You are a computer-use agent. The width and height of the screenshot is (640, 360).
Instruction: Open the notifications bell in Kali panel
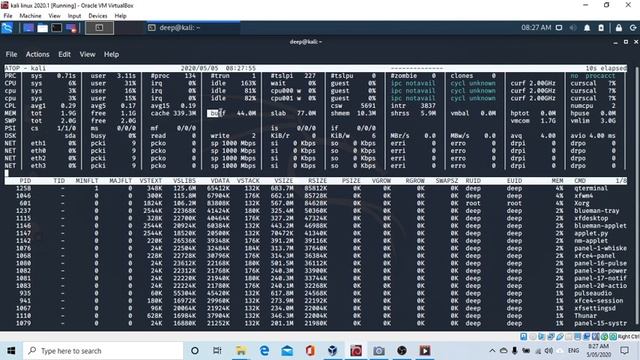point(587,28)
